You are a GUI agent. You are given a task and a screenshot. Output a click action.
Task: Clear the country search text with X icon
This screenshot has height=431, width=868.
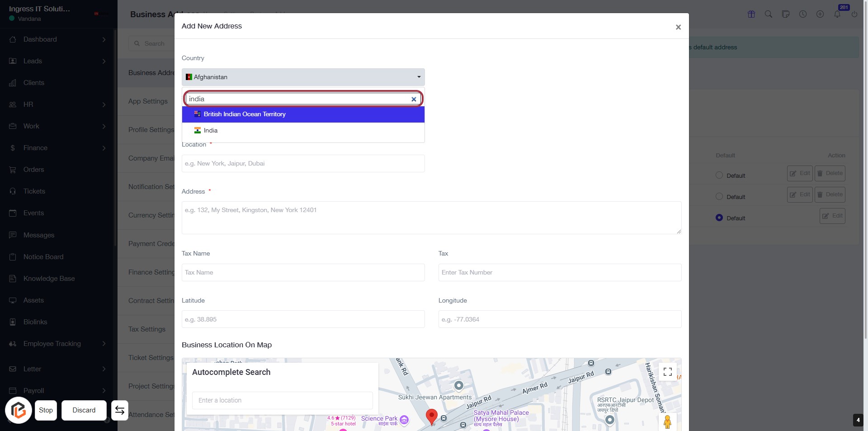point(414,99)
